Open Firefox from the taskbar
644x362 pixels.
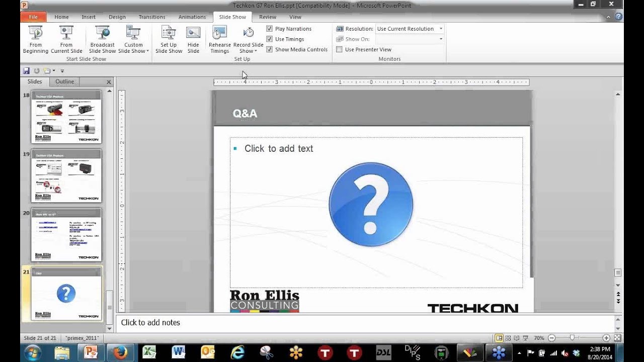120,352
